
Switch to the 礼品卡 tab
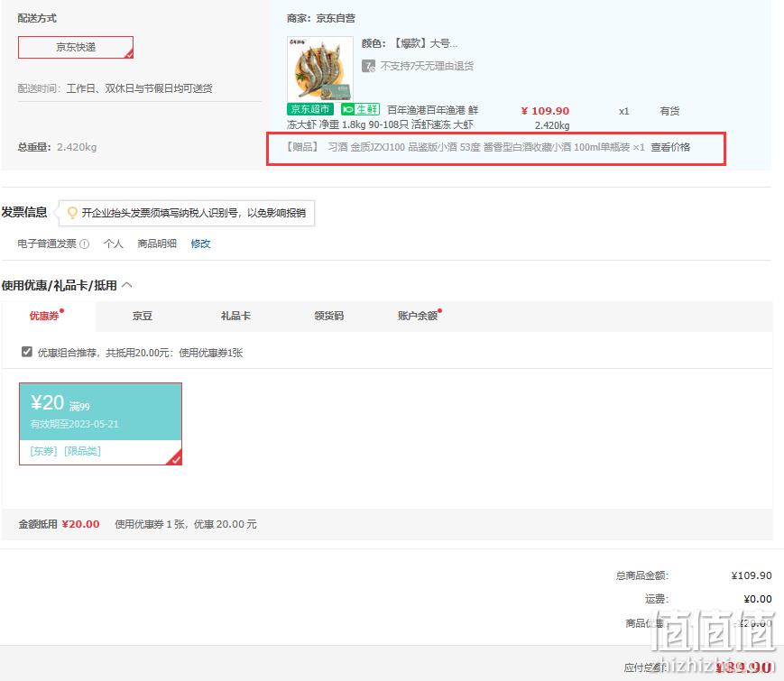[235, 316]
